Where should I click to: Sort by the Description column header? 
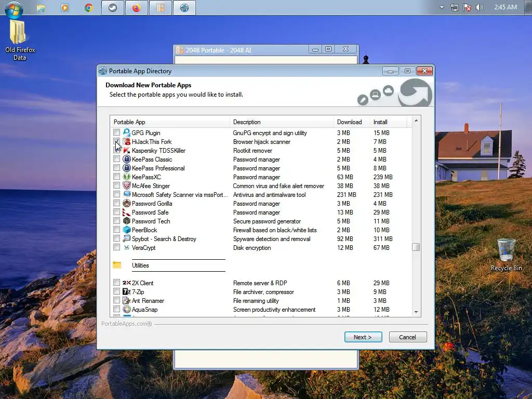tap(282, 122)
